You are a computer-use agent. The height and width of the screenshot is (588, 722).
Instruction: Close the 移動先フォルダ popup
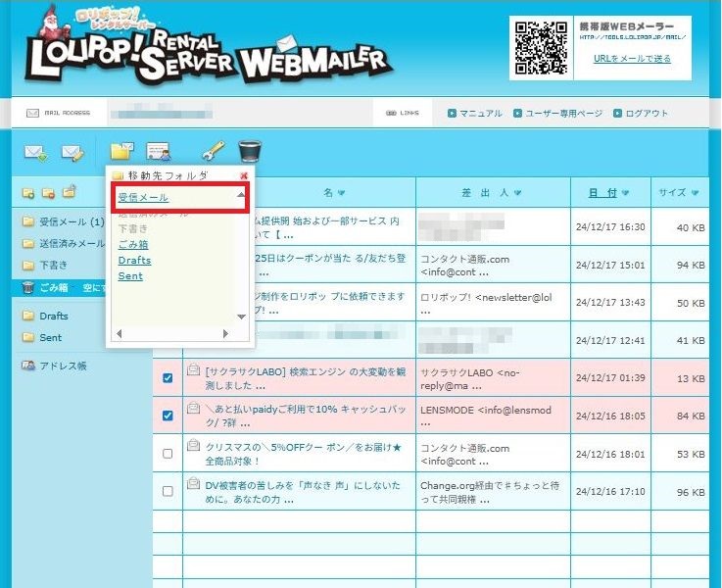(244, 175)
